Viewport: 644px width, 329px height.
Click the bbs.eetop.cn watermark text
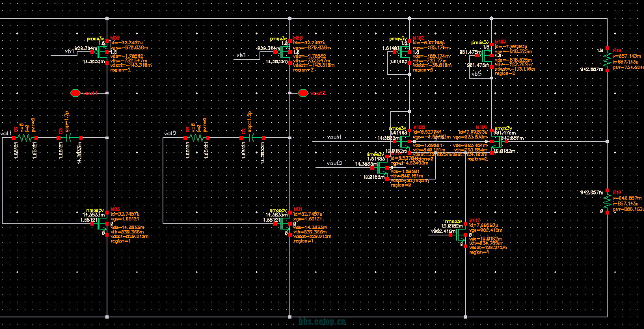322,321
